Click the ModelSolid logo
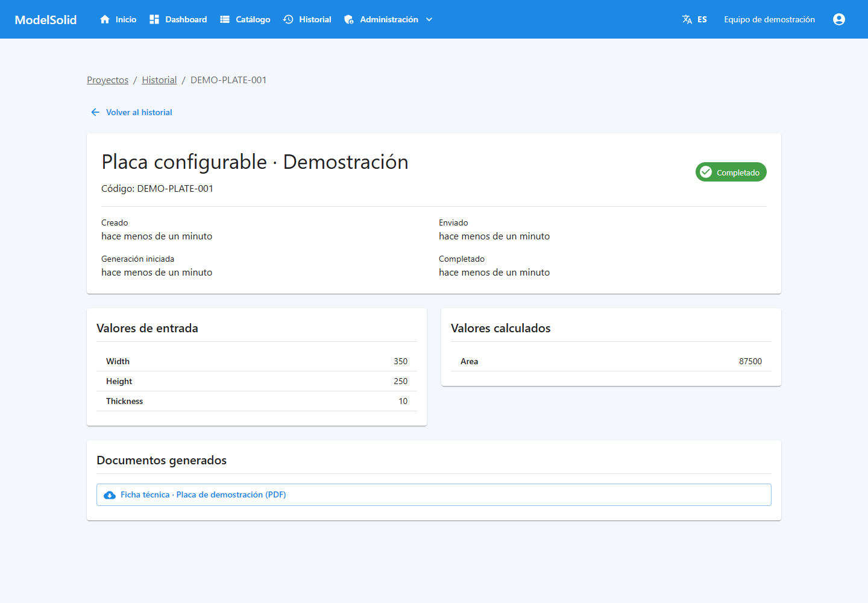The image size is (868, 603). click(46, 19)
